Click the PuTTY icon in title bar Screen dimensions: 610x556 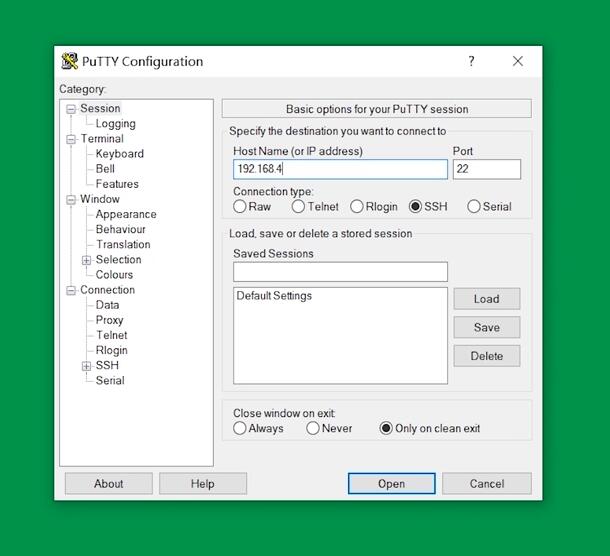70,61
